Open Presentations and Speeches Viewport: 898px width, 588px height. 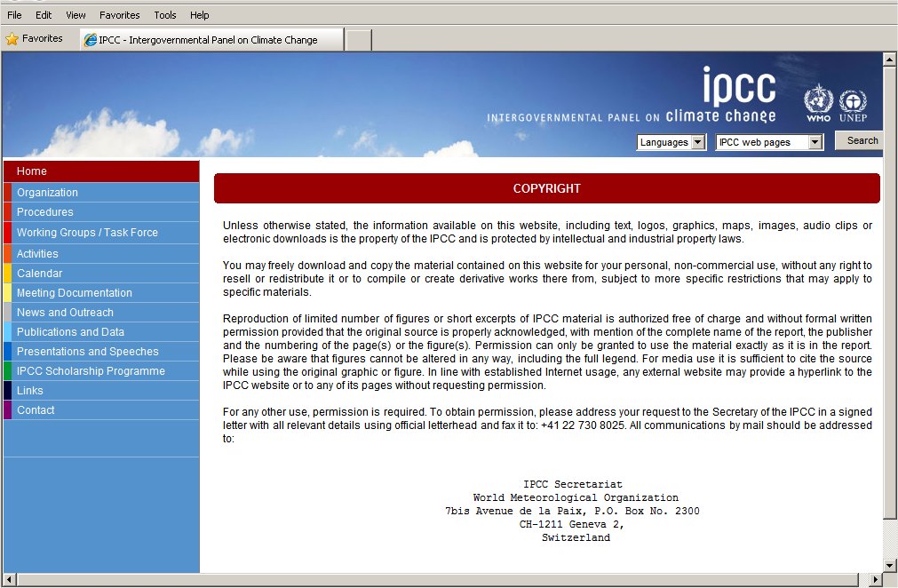[x=101, y=351]
